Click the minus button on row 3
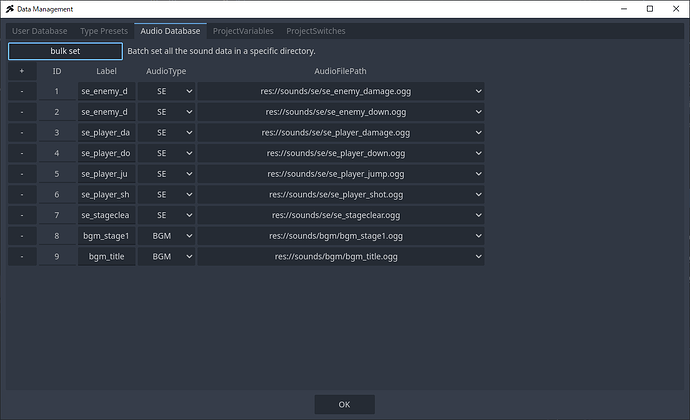690x420 pixels. pos(21,132)
